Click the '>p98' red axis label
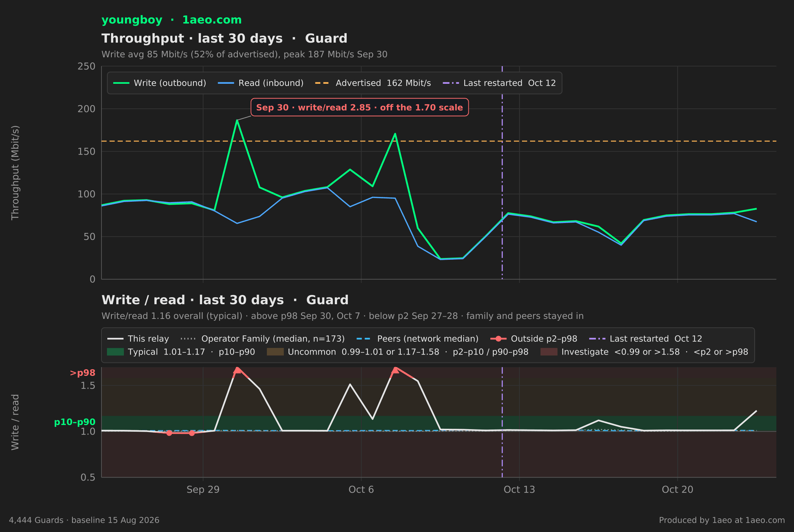 83,373
